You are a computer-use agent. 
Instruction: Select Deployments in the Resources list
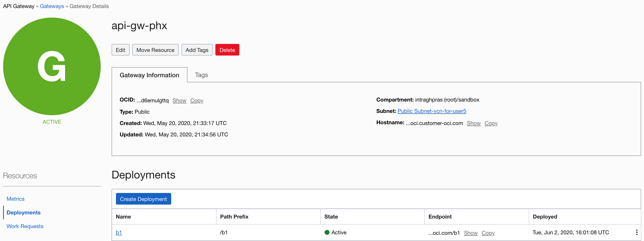23,213
